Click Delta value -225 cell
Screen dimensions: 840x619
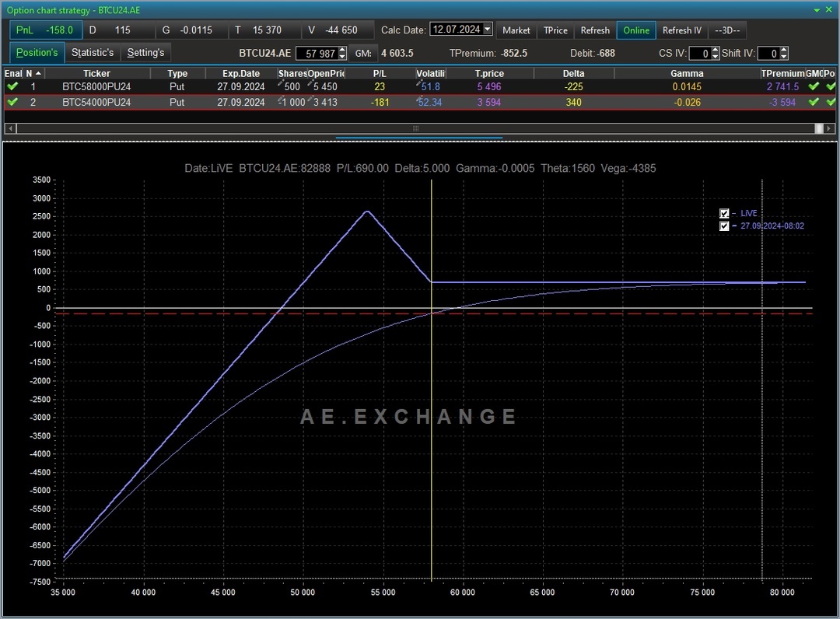click(573, 87)
